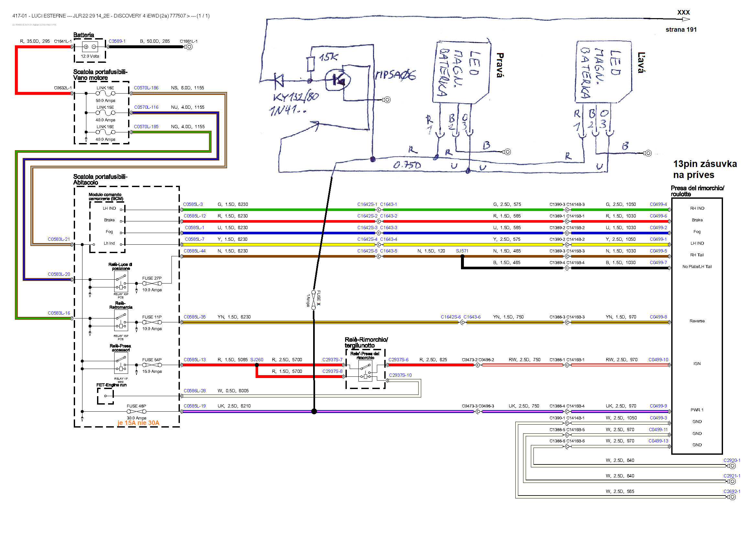Screen dimensions: 756x535
Task: Click the battery symbol under Batteria
Action: point(90,47)
